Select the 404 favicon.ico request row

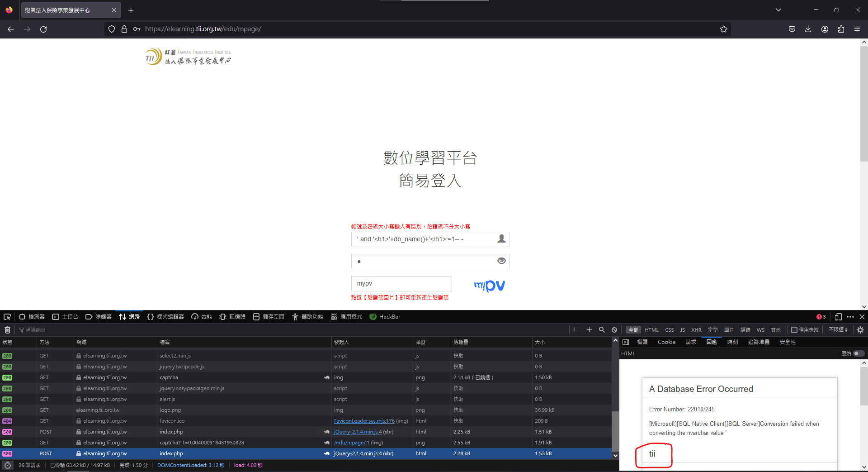coord(306,421)
